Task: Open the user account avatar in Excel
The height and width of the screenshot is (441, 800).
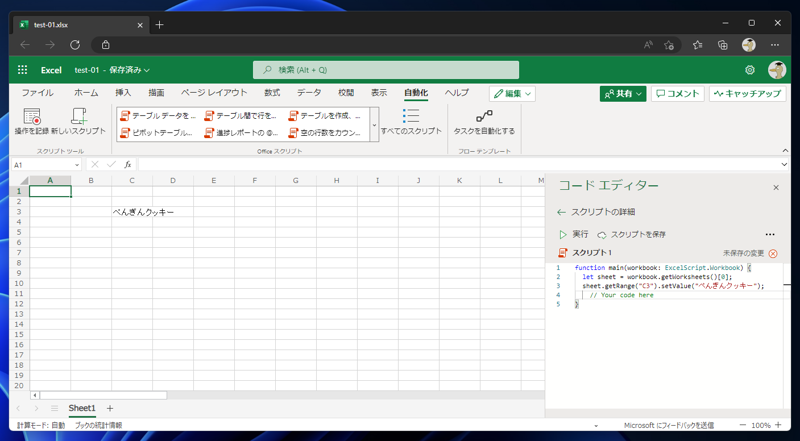Action: tap(777, 70)
